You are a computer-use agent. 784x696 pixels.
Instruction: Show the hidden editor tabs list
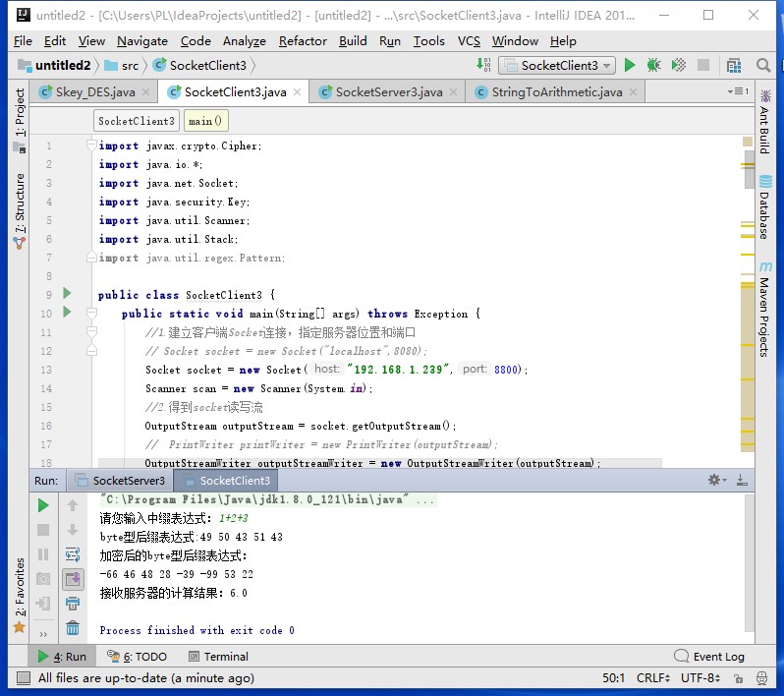738,91
